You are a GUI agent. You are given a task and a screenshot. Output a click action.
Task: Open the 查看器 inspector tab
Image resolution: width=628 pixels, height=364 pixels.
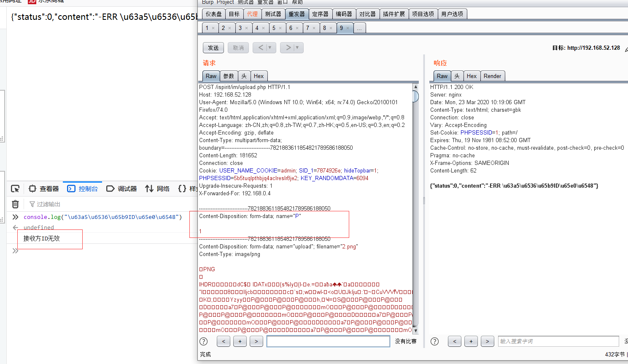(x=44, y=189)
